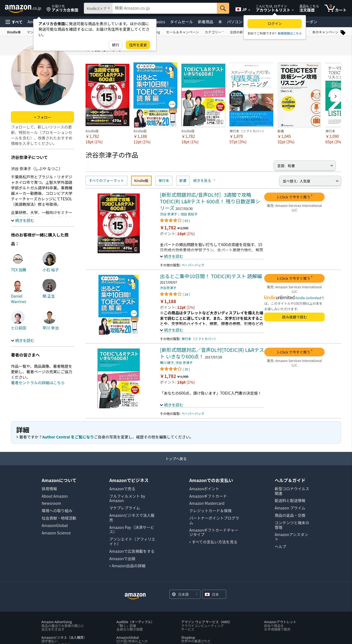
Task: Expand 続きを読む for いきなり600点 description
Action: tap(172, 405)
